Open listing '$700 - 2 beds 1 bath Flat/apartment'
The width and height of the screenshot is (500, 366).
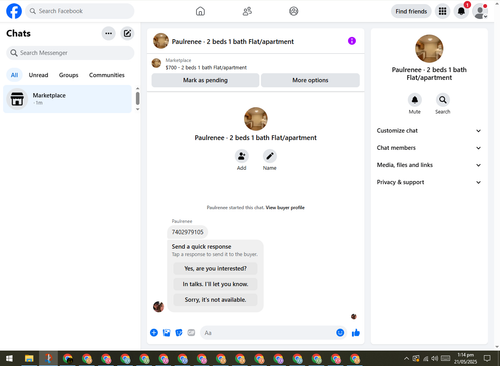pos(206,67)
